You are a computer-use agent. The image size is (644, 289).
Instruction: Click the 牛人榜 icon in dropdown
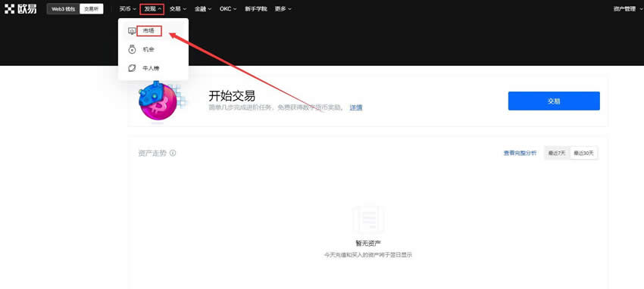pyautogui.click(x=132, y=68)
